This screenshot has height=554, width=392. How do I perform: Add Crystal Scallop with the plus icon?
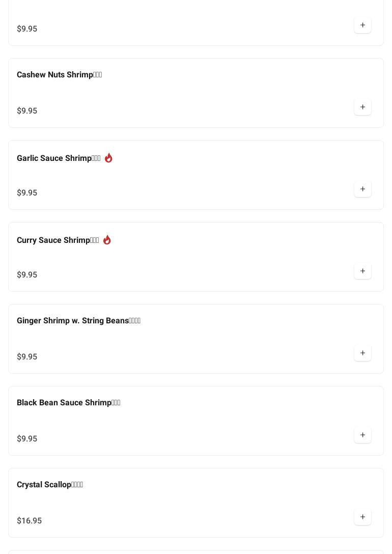click(x=362, y=517)
